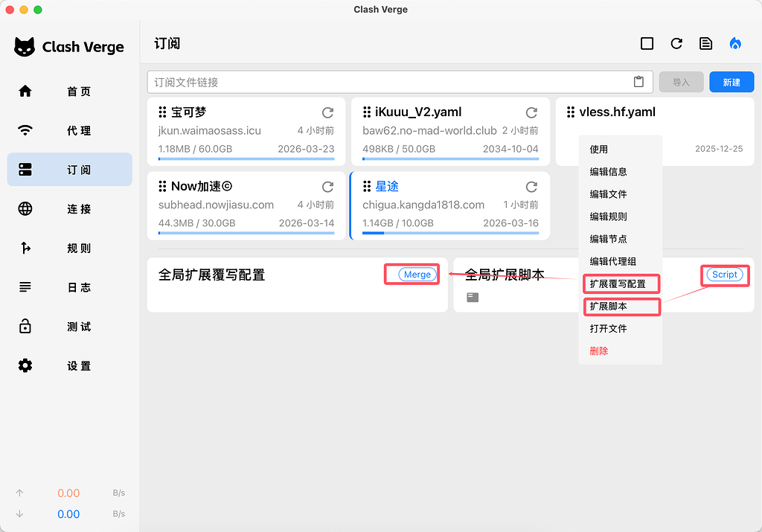Click the 2025-12-25 date text
Screen dimensions: 762x532
tap(719, 149)
